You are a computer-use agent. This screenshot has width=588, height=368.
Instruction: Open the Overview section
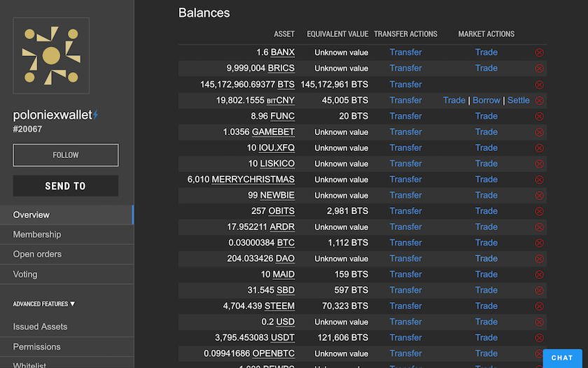click(x=66, y=215)
